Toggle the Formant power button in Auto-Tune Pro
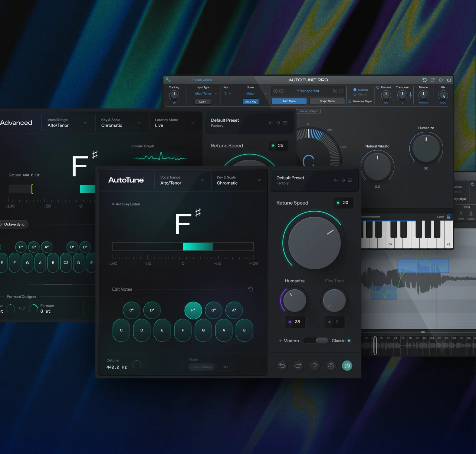 tap(378, 87)
